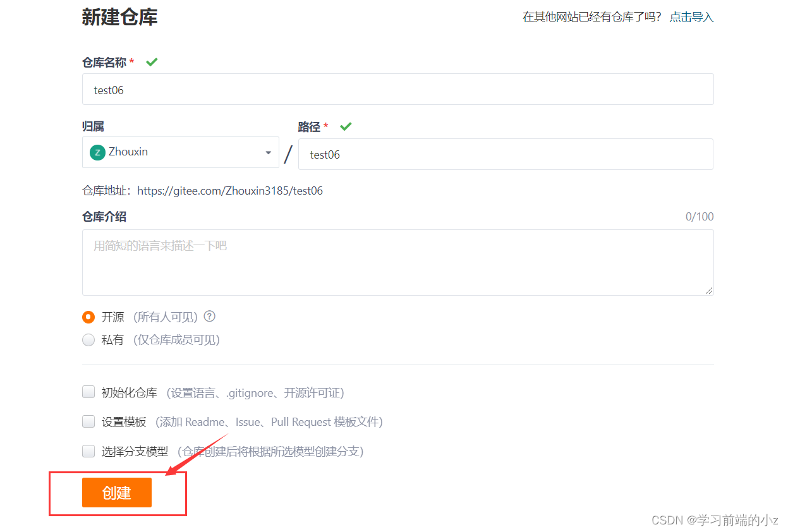Open the 归属 Zhouxin owner dropdown
This screenshot has height=532, width=788.
coord(181,152)
